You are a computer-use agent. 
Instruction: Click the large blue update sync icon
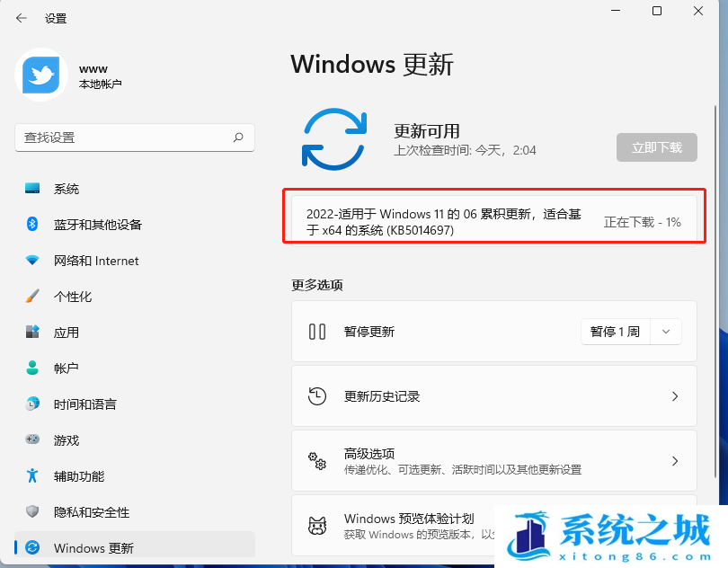[x=334, y=139]
